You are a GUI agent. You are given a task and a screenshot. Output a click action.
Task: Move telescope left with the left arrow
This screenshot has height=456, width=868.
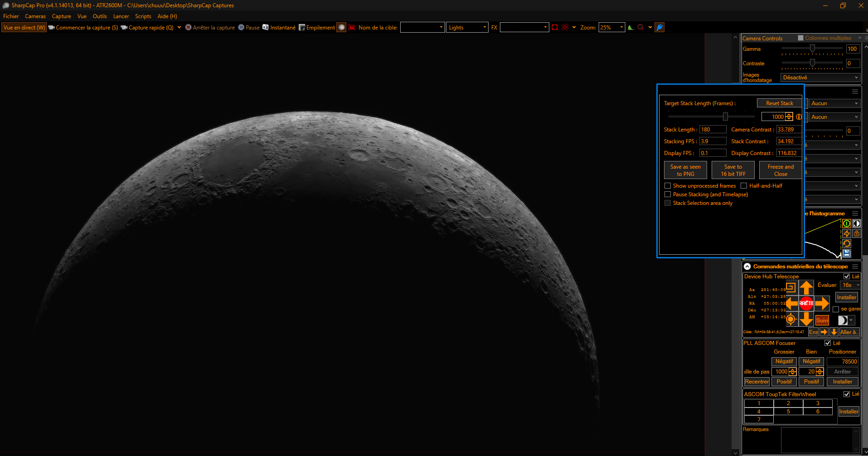click(791, 303)
